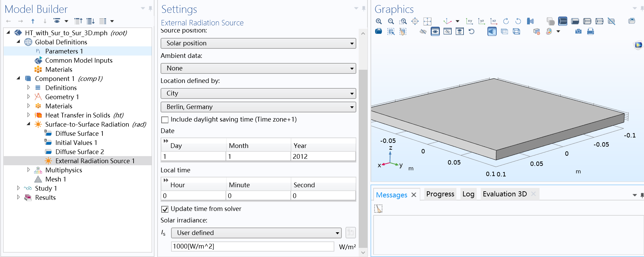Image resolution: width=644 pixels, height=257 pixels.
Task: Click the solar irradiance value field
Action: (x=252, y=247)
